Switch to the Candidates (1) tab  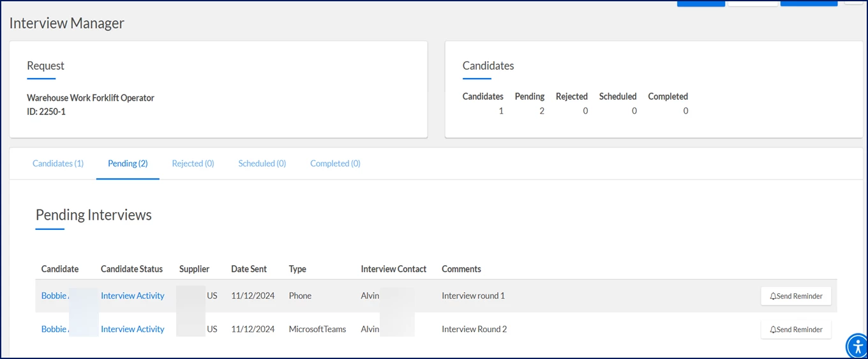(x=58, y=164)
